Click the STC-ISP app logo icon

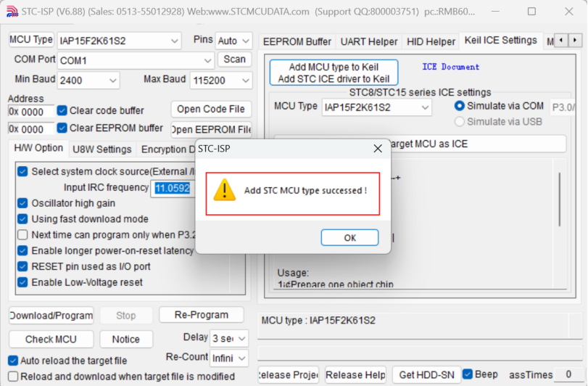click(x=12, y=12)
